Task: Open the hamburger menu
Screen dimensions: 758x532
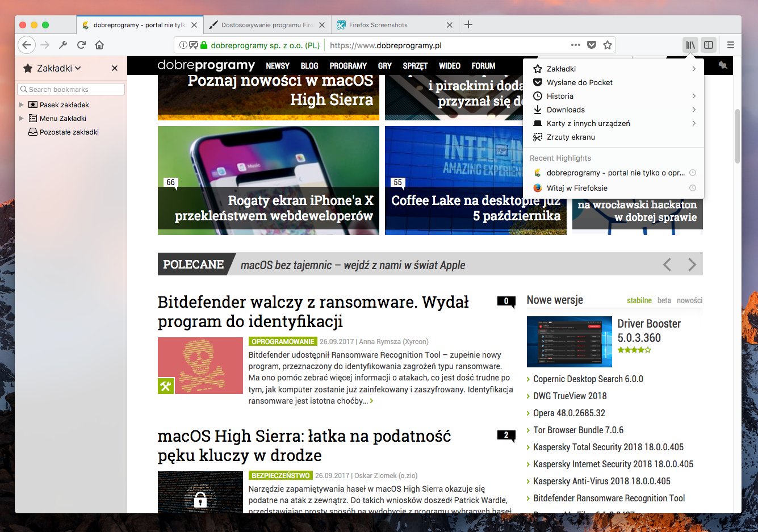Action: [x=731, y=45]
